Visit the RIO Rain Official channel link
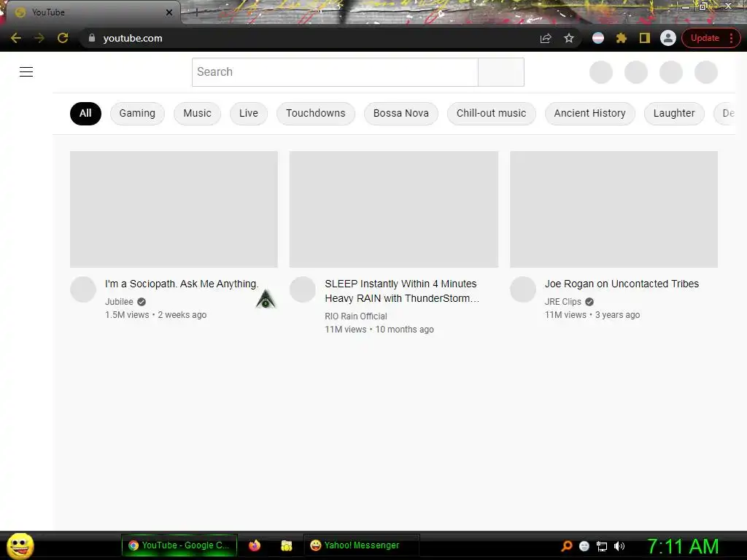Screen dimensions: 747x560 [x=356, y=316]
